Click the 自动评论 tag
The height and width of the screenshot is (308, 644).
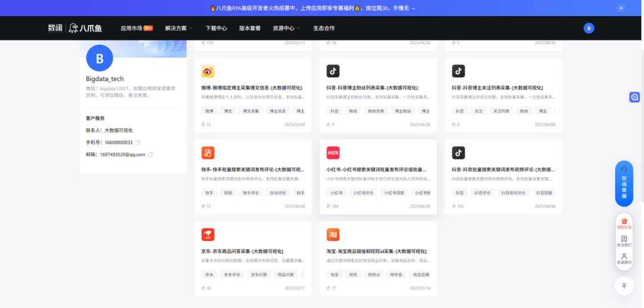(x=277, y=192)
